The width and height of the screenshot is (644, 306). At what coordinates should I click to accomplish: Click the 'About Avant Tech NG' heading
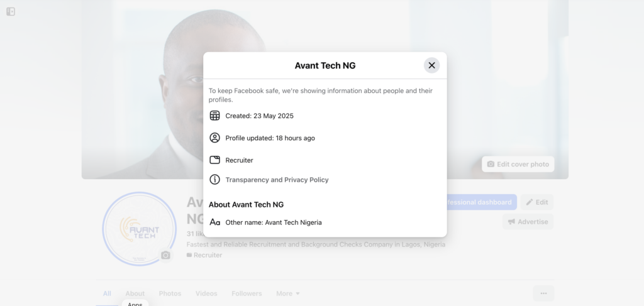coord(246,205)
